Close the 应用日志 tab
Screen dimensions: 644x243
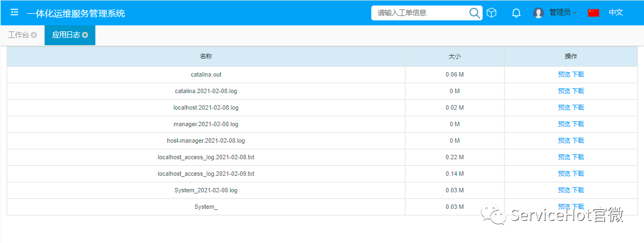[85, 35]
